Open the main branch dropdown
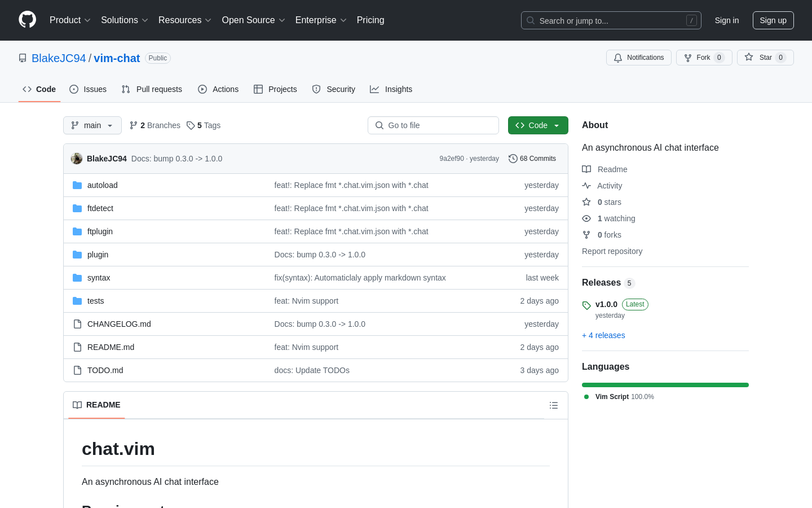The width and height of the screenshot is (812, 508). click(x=92, y=125)
